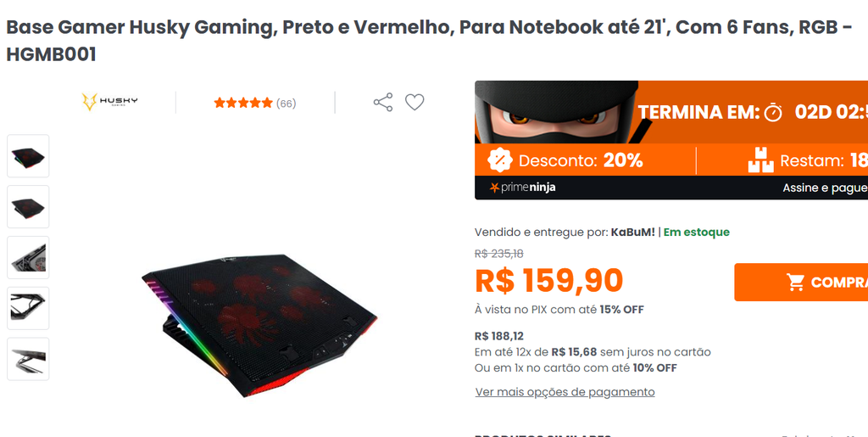Click the main cooler base product image
This screenshot has width=868, height=437.
coord(259,325)
